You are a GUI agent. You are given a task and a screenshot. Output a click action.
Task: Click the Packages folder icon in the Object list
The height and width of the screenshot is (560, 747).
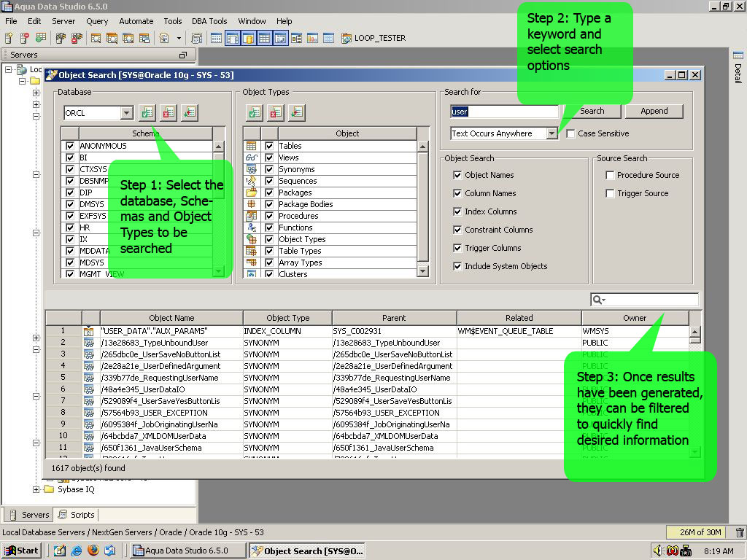click(x=251, y=192)
